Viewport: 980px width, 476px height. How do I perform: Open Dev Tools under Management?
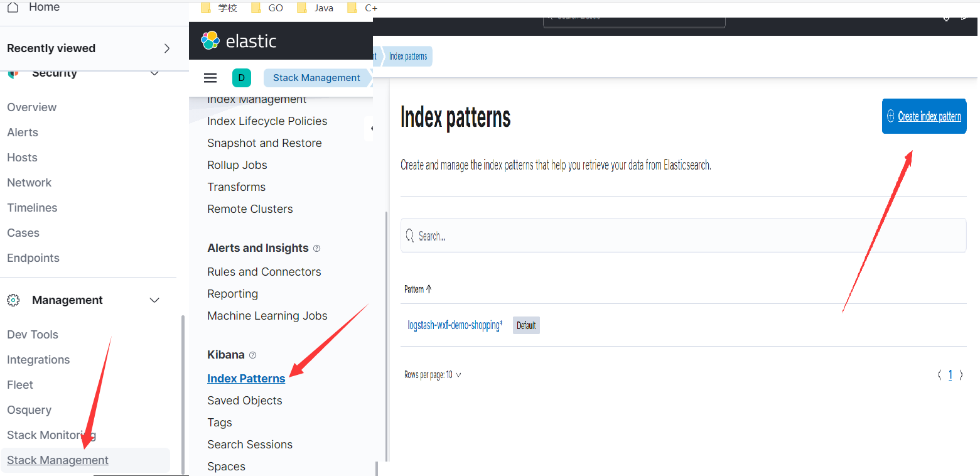[33, 335]
